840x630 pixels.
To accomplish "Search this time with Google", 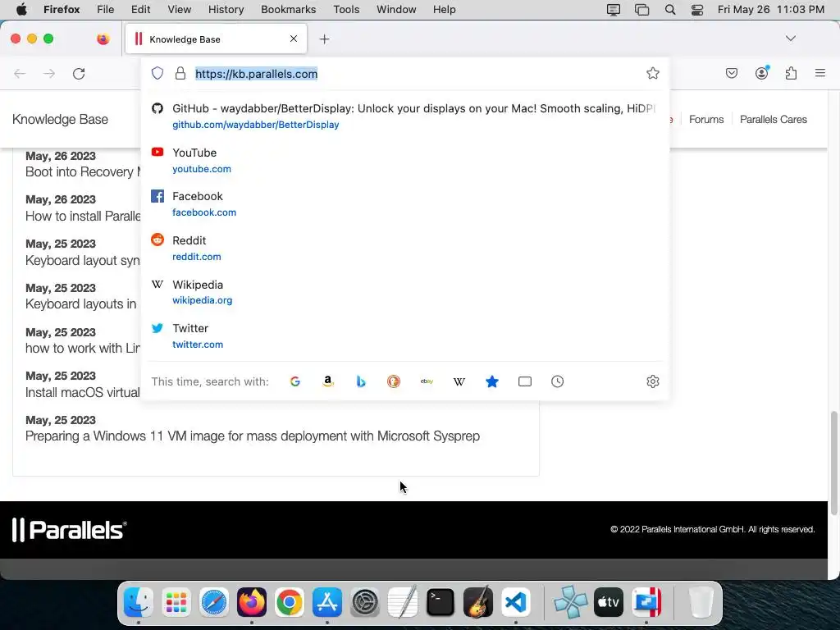I will (x=295, y=381).
